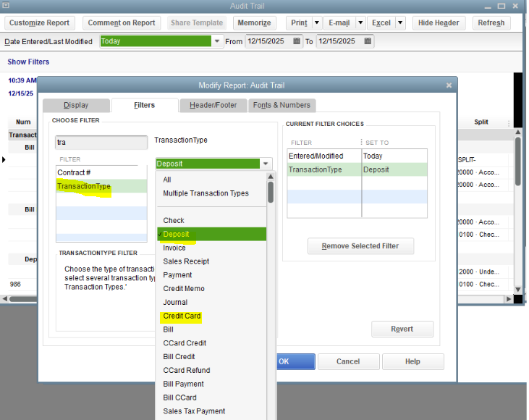This screenshot has height=420, width=529.
Task: Click the scroll-up arrow in transaction type list
Action: [270, 177]
